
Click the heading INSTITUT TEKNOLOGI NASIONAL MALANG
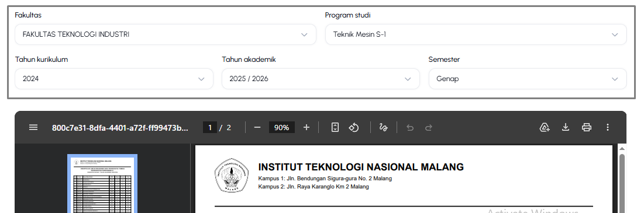pos(361,167)
